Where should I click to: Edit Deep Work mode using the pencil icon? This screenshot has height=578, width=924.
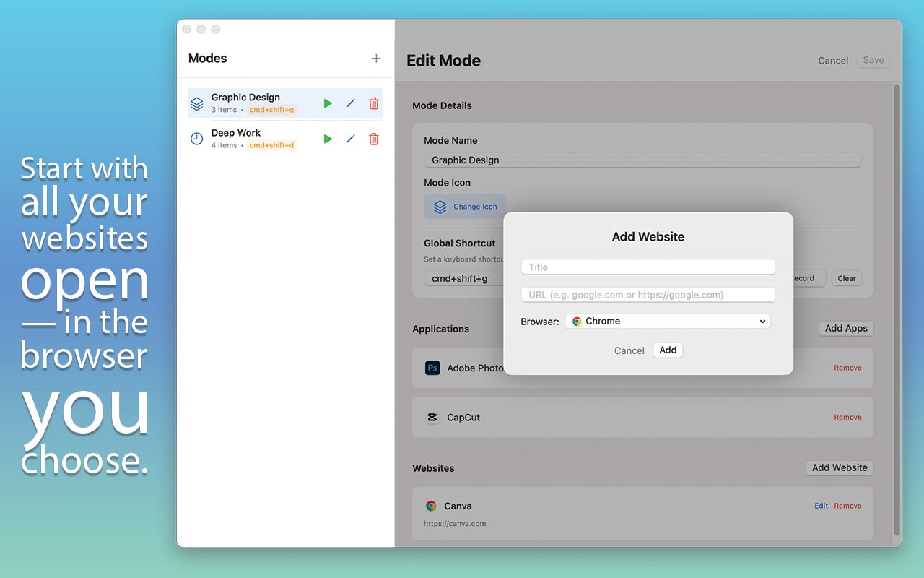pos(351,139)
